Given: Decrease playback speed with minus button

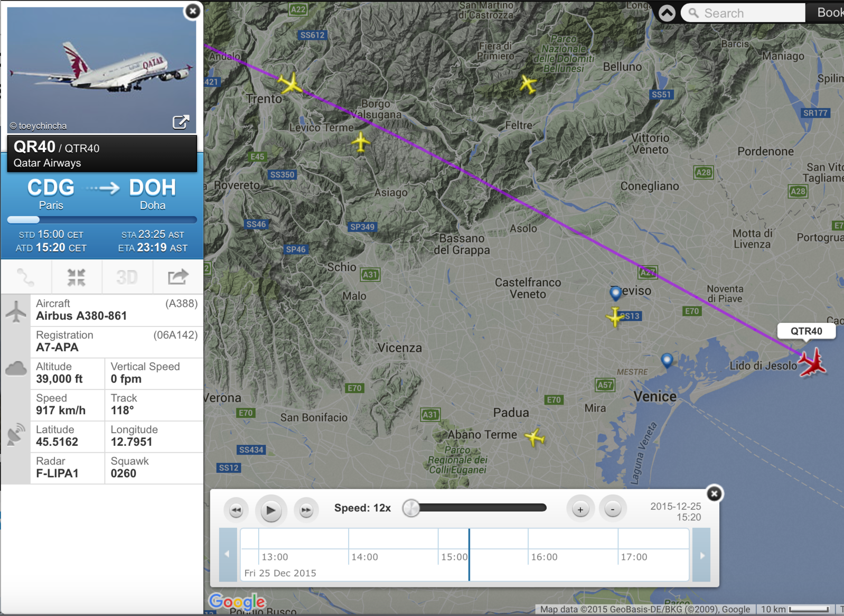Looking at the screenshot, I should tap(613, 509).
